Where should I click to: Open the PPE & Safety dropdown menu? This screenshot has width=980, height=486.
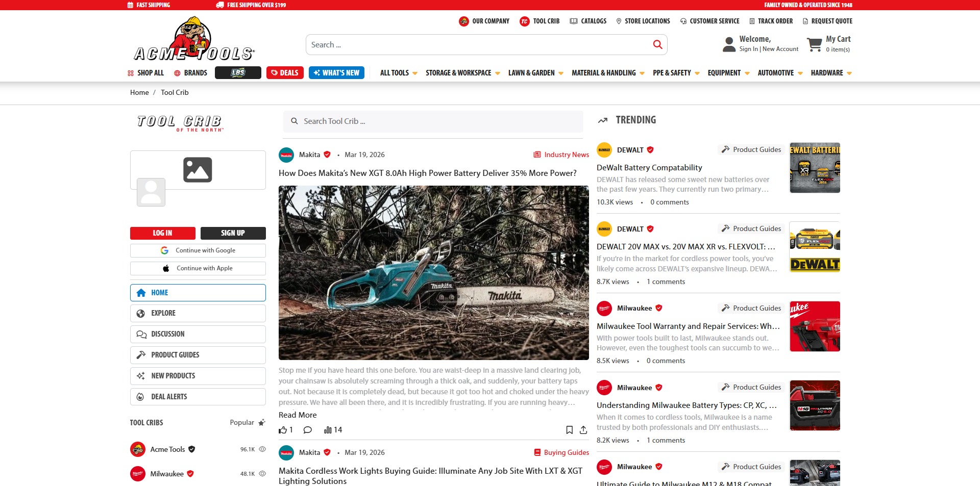[x=676, y=73]
